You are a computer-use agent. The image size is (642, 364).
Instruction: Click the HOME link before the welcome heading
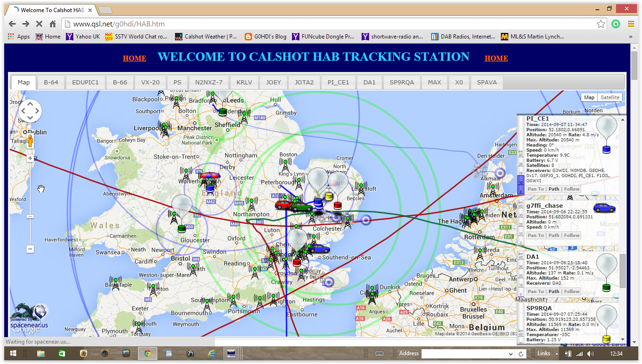point(135,58)
